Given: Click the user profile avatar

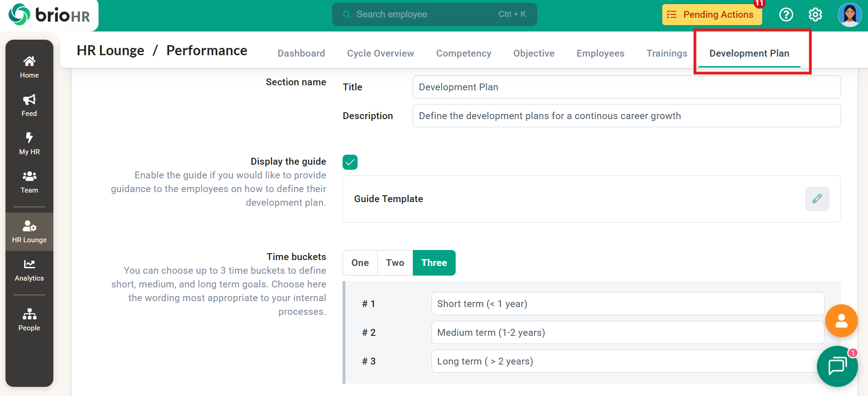Looking at the screenshot, I should coord(849,15).
